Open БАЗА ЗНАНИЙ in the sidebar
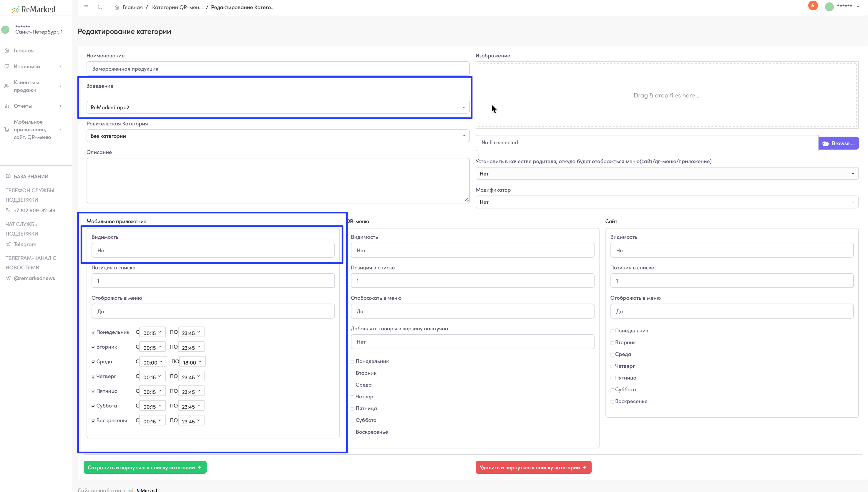Screen dimensions: 868x492 [31, 176]
